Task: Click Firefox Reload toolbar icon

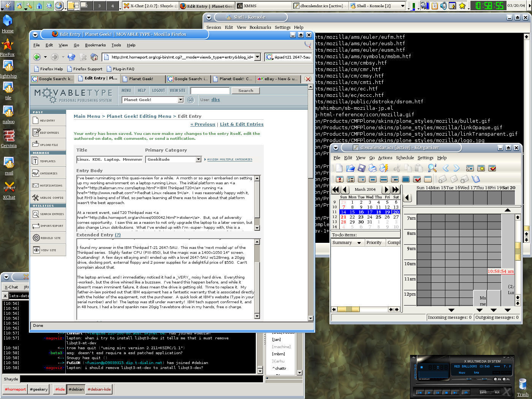Action: click(71, 57)
